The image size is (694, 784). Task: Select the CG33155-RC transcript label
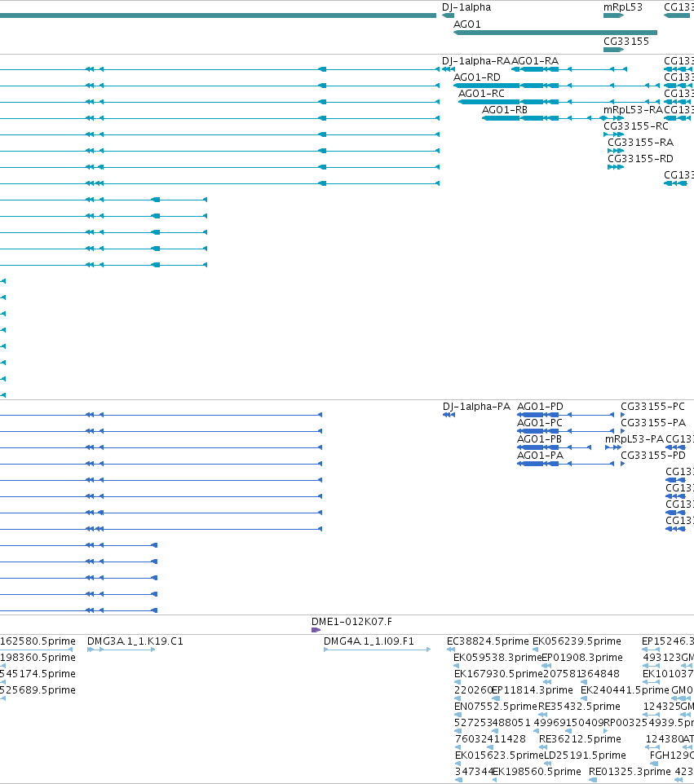pos(636,126)
